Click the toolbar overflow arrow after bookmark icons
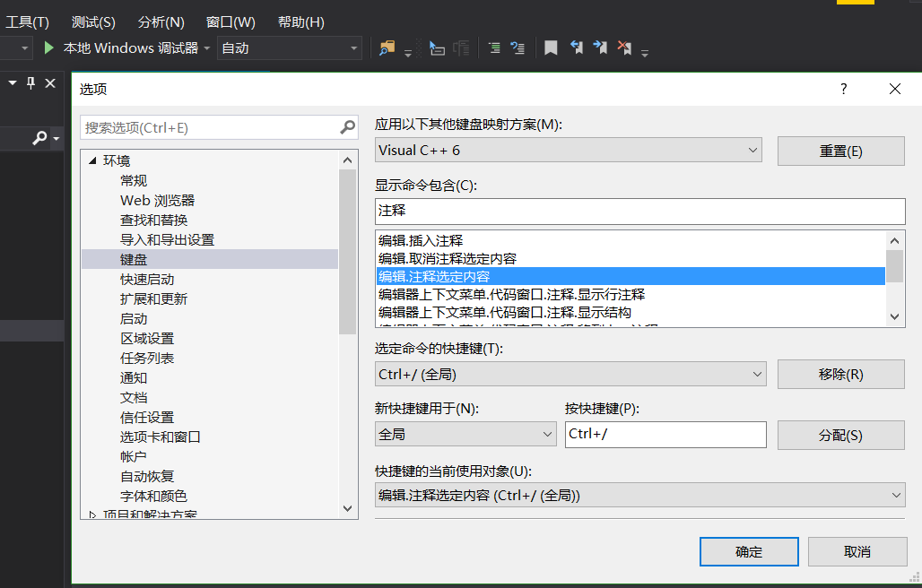The image size is (922, 588). tap(645, 53)
